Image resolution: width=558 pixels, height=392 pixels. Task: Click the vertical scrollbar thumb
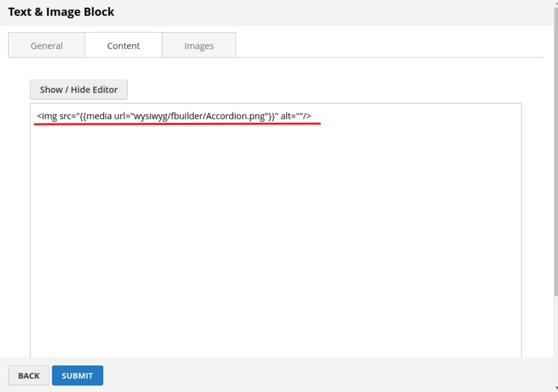(555, 151)
